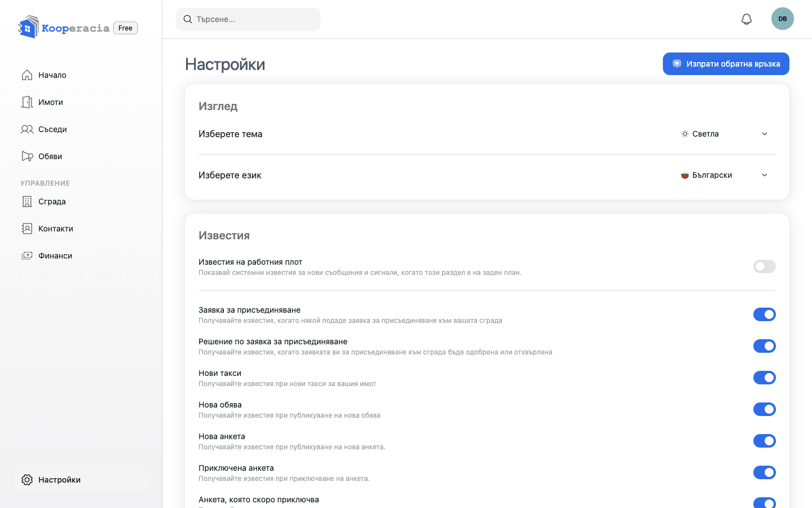Toggle Заявка за присъединяване notifications
The height and width of the screenshot is (508, 812).
(765, 314)
